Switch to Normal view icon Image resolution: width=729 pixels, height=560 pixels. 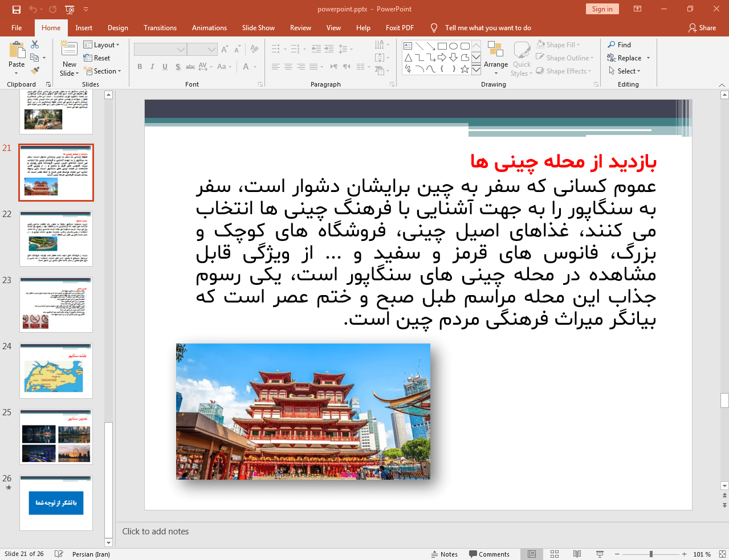pyautogui.click(x=532, y=554)
